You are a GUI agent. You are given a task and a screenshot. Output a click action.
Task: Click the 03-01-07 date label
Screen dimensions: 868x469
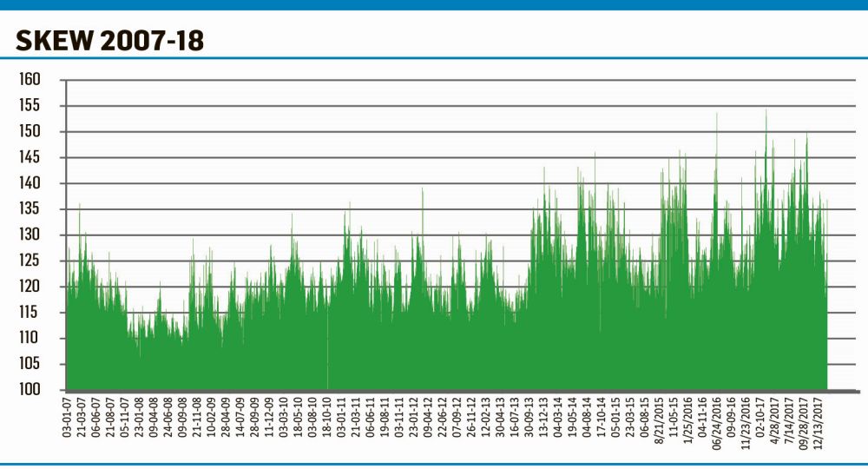[x=68, y=418]
